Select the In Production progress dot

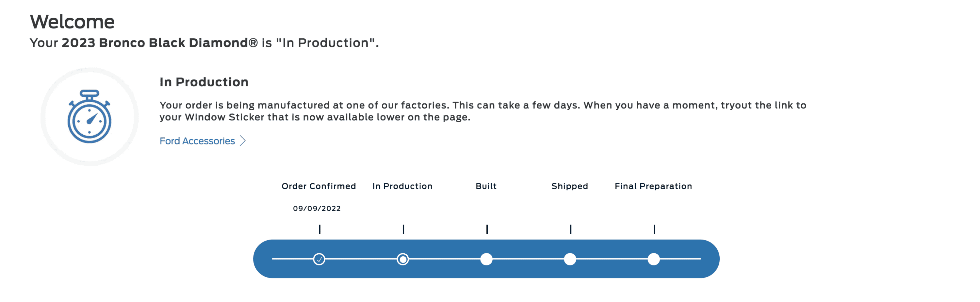[403, 259]
